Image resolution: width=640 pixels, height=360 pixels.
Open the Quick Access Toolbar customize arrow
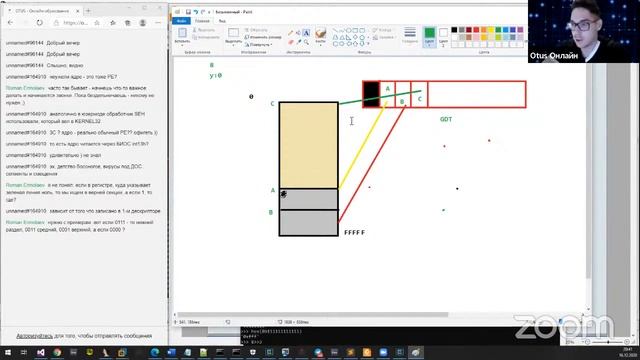[x=209, y=12]
